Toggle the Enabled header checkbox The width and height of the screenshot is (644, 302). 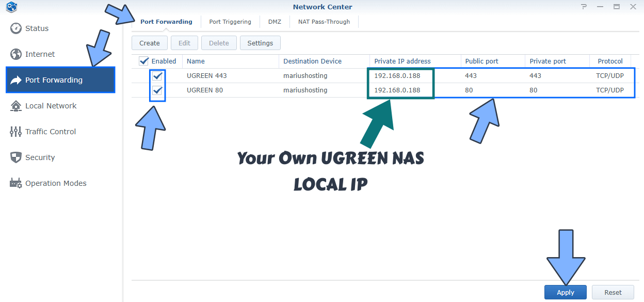point(143,61)
